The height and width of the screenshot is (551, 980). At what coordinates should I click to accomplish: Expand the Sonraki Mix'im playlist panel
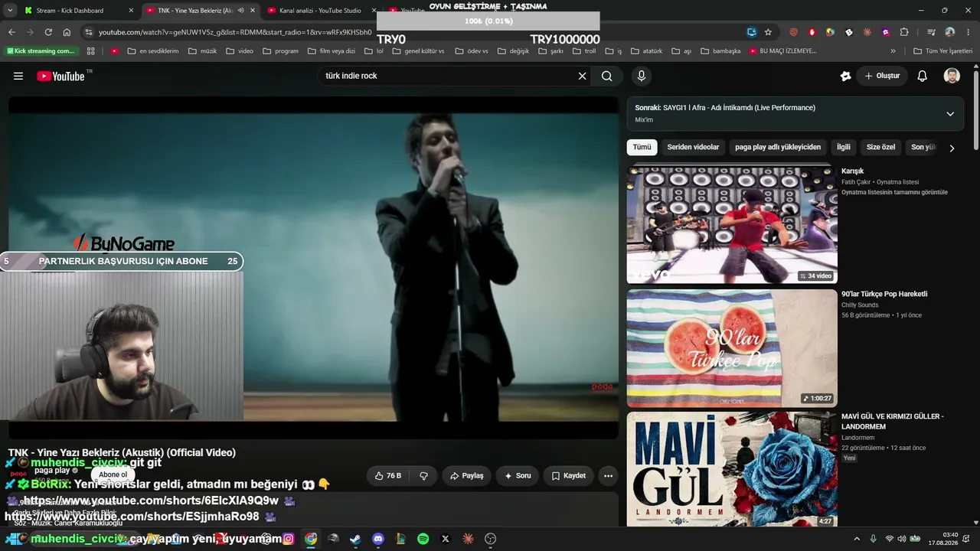pyautogui.click(x=950, y=114)
